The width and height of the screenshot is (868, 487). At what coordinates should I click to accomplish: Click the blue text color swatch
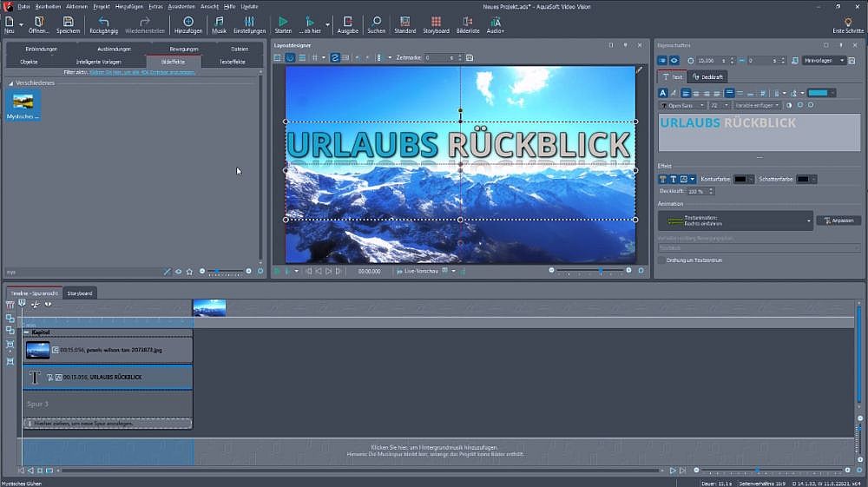pos(818,93)
